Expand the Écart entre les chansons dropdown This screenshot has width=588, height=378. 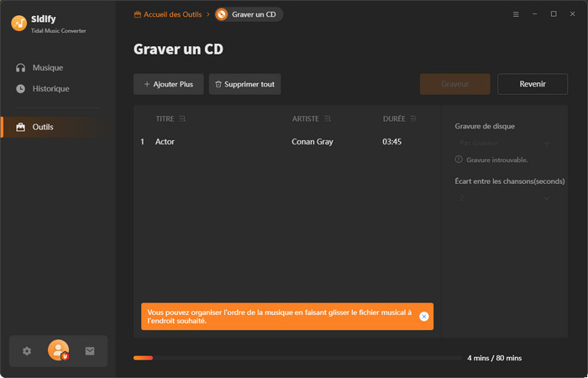pos(504,197)
